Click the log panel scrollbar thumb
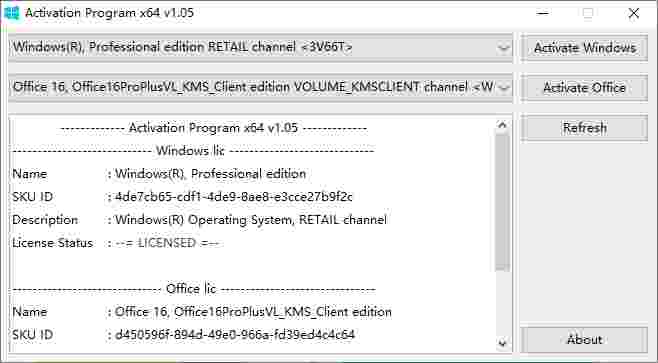This screenshot has height=363, width=658. click(502, 201)
